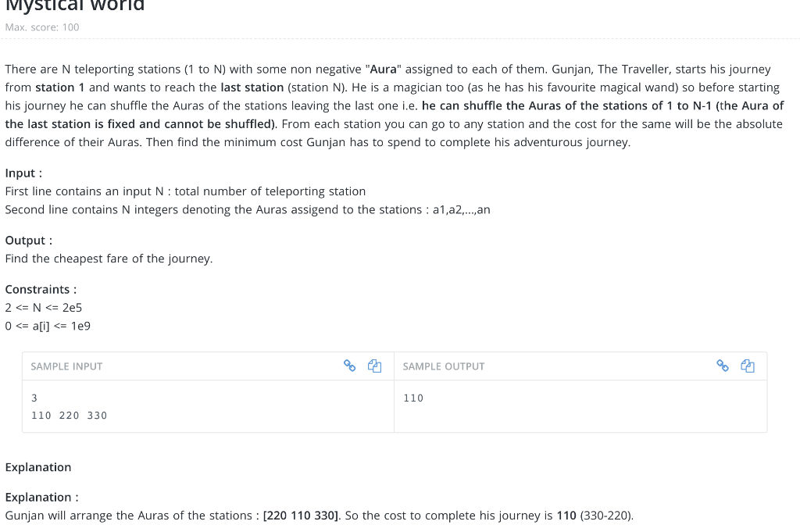
Task: Click the Input section heading
Action: [x=23, y=173]
